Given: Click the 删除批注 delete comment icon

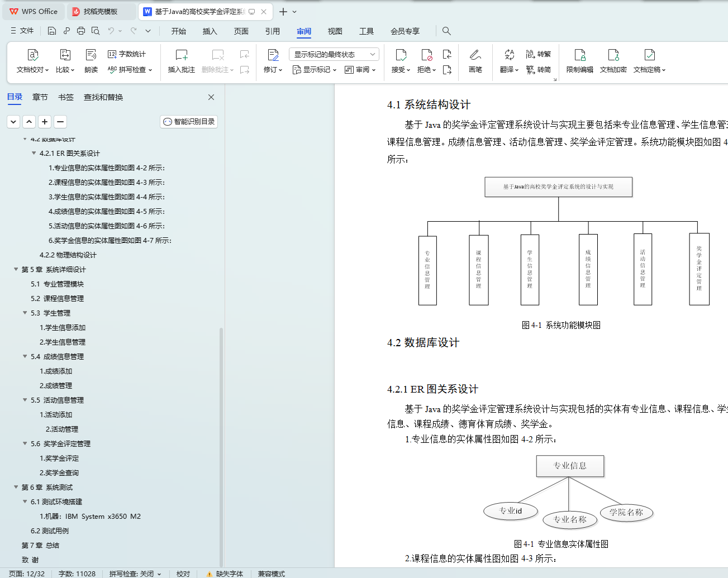Looking at the screenshot, I should click(x=218, y=55).
